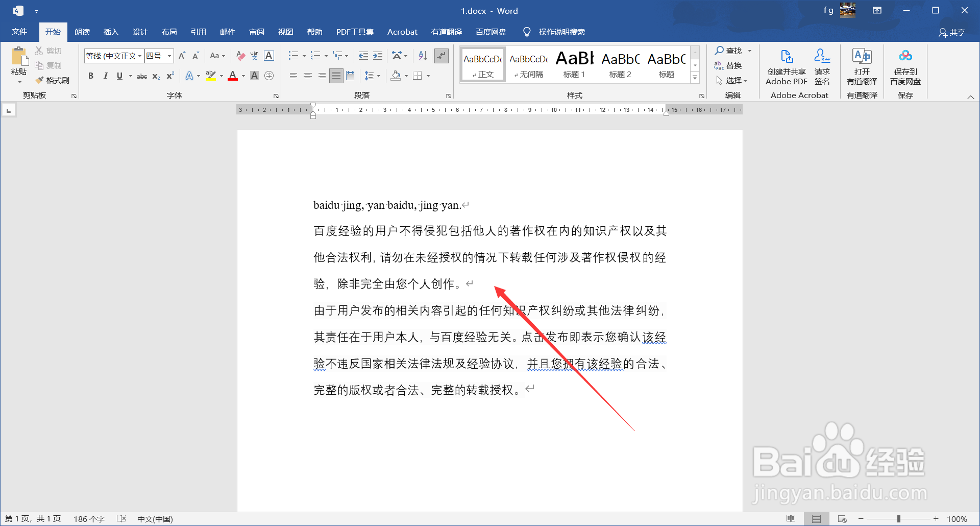The height and width of the screenshot is (526, 980).
Task: Open the font dialog launcher in 字体 group
Action: [276, 95]
